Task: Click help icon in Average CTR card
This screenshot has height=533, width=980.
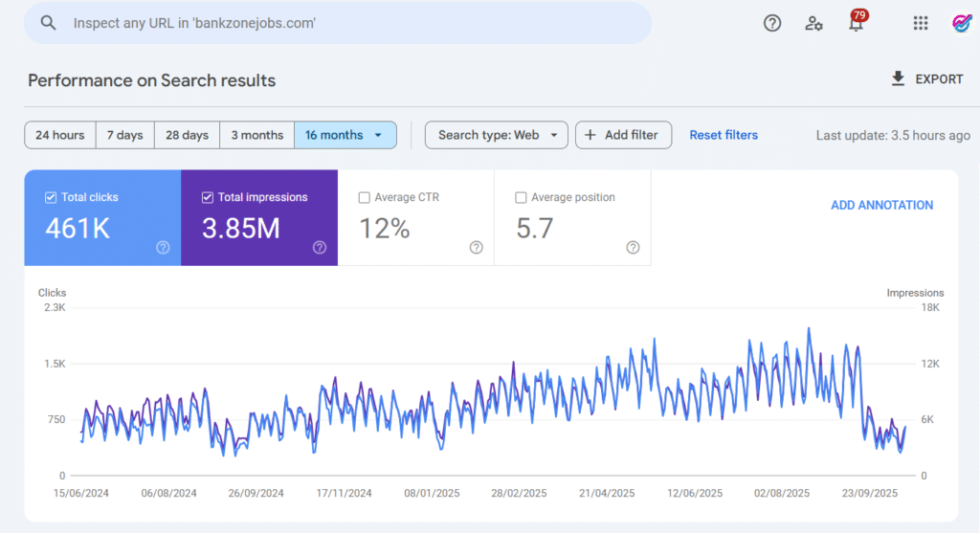Action: coord(477,248)
